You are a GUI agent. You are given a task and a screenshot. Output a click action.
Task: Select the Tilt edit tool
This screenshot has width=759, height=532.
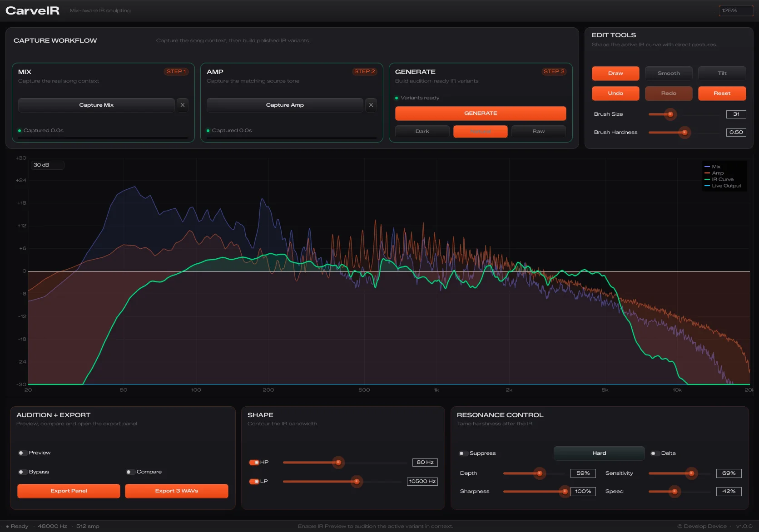(721, 73)
